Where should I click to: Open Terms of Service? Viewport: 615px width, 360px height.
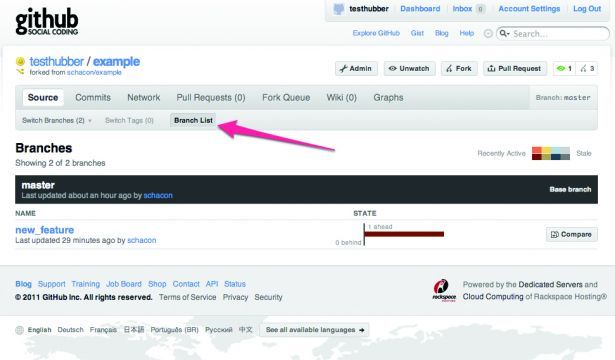[187, 297]
